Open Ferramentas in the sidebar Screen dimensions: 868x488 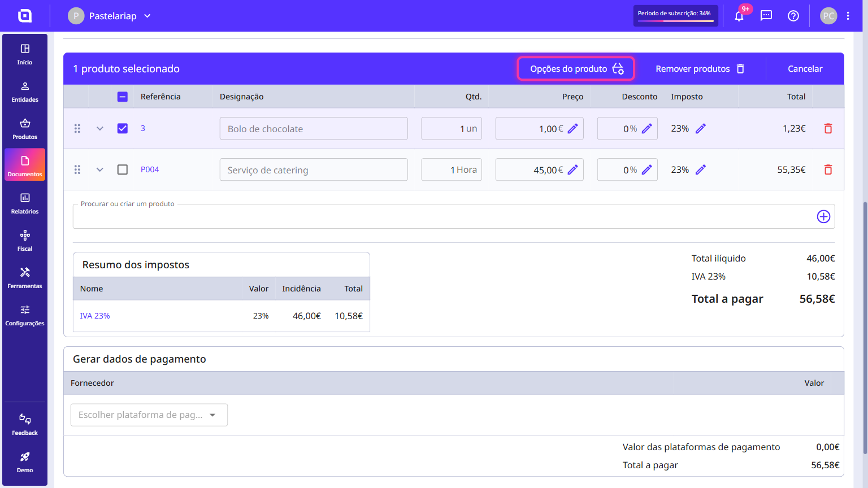click(25, 278)
